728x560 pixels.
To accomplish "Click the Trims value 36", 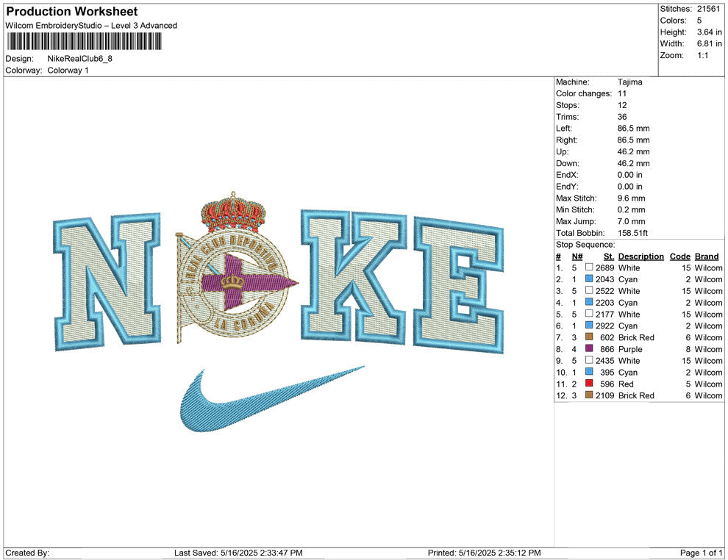I will (x=622, y=116).
